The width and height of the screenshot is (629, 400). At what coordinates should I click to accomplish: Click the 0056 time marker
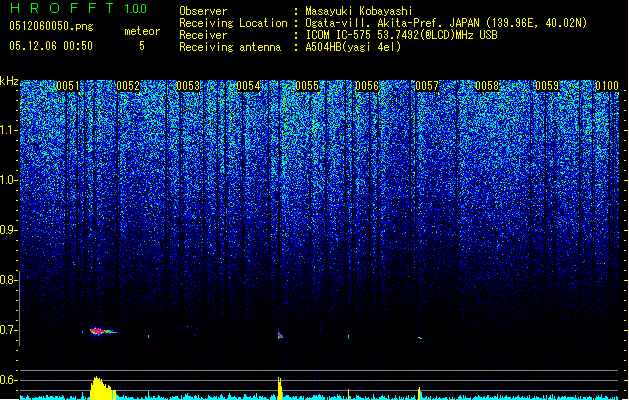[x=367, y=86]
